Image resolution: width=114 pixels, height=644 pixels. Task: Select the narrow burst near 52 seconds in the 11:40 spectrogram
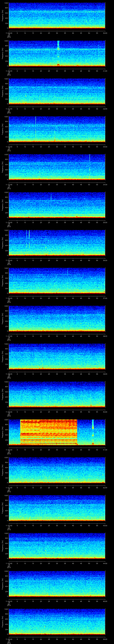(93, 432)
